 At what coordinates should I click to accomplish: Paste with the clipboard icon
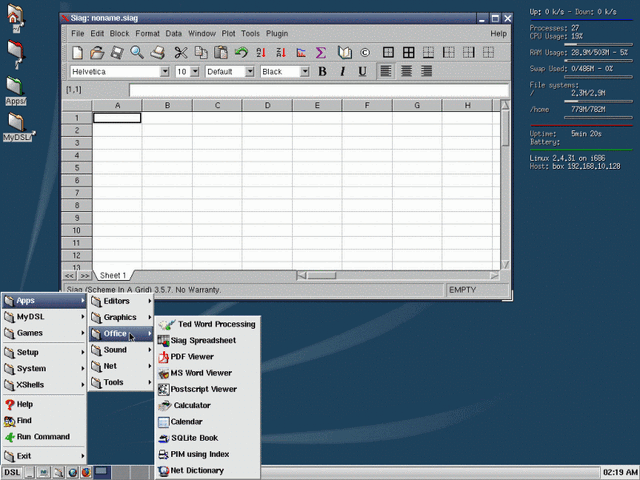coord(221,52)
